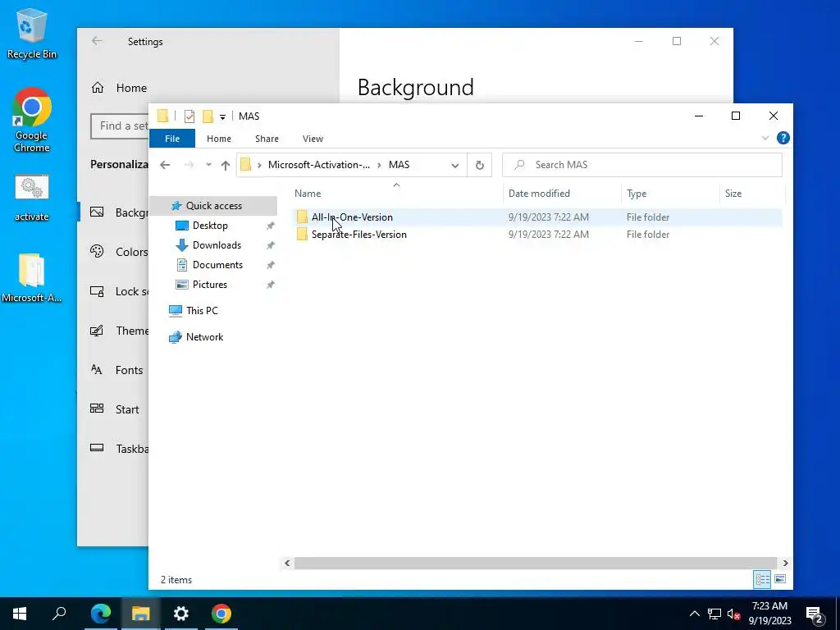
Task: Open taskbar Search magnifier
Action: [59, 614]
